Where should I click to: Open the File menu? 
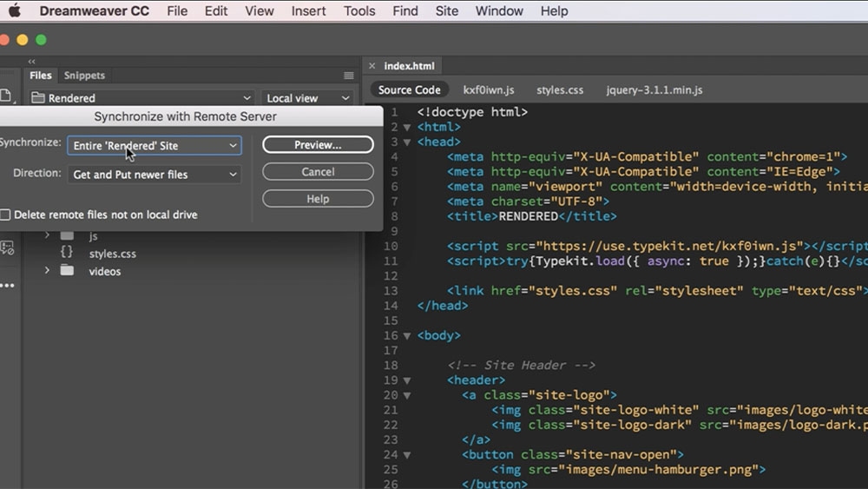(177, 10)
